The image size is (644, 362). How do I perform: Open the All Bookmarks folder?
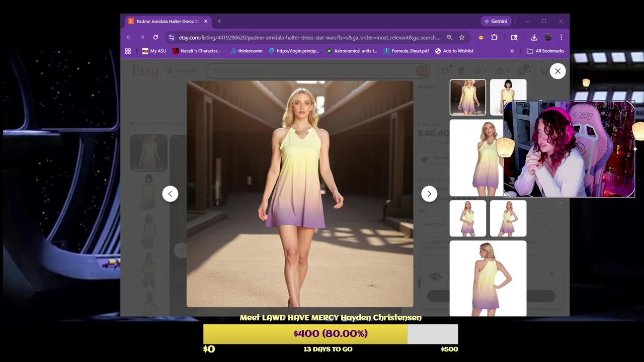pos(545,51)
